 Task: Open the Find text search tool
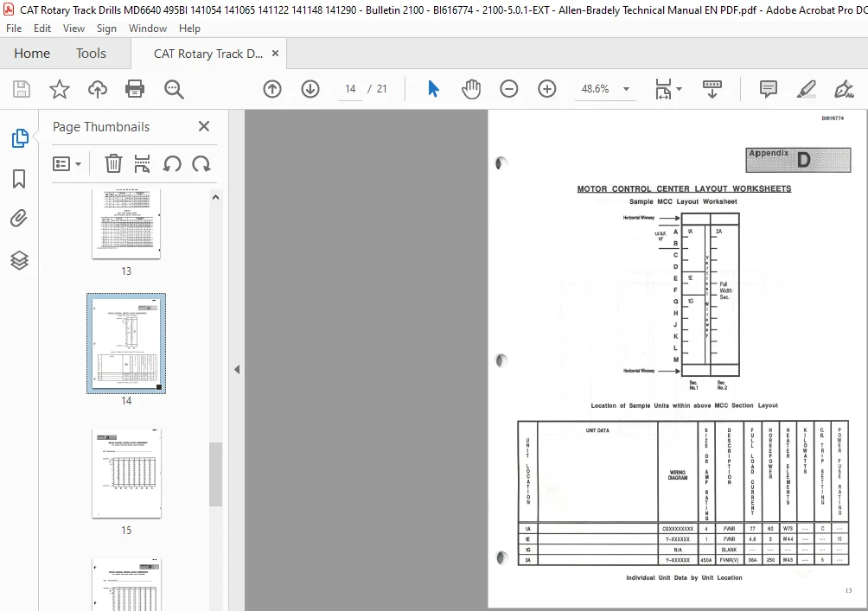(174, 89)
